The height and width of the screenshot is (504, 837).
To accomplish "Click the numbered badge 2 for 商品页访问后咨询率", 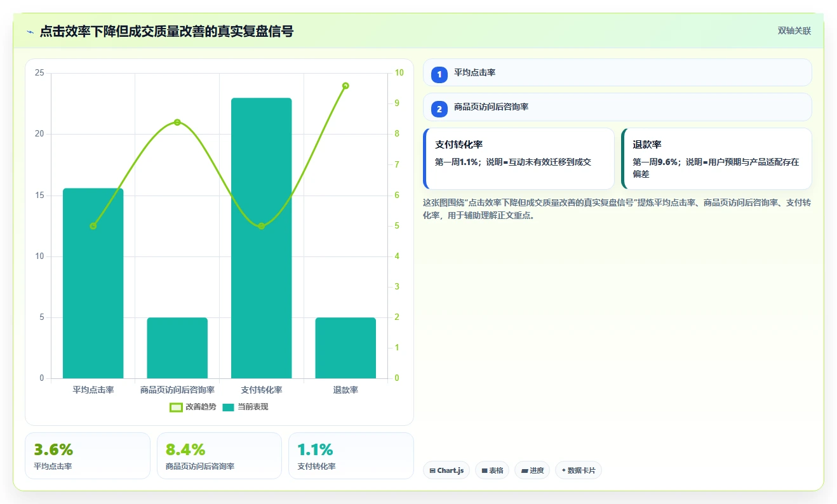I will pyautogui.click(x=439, y=109).
